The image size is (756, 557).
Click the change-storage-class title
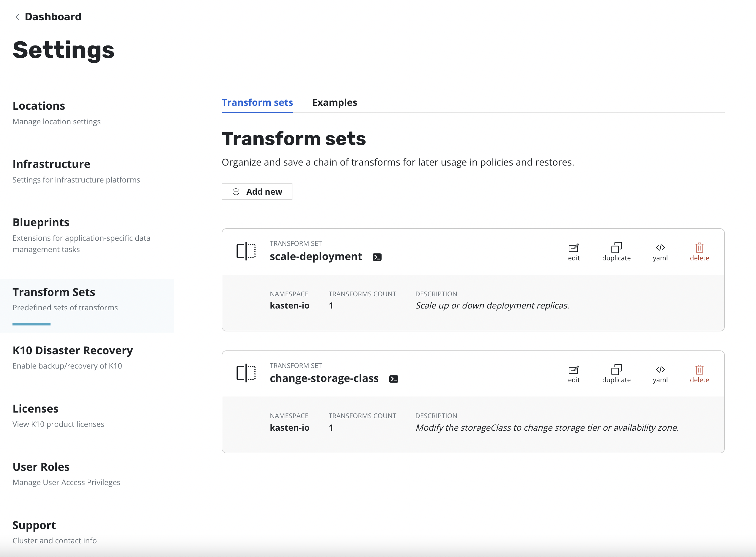point(324,378)
